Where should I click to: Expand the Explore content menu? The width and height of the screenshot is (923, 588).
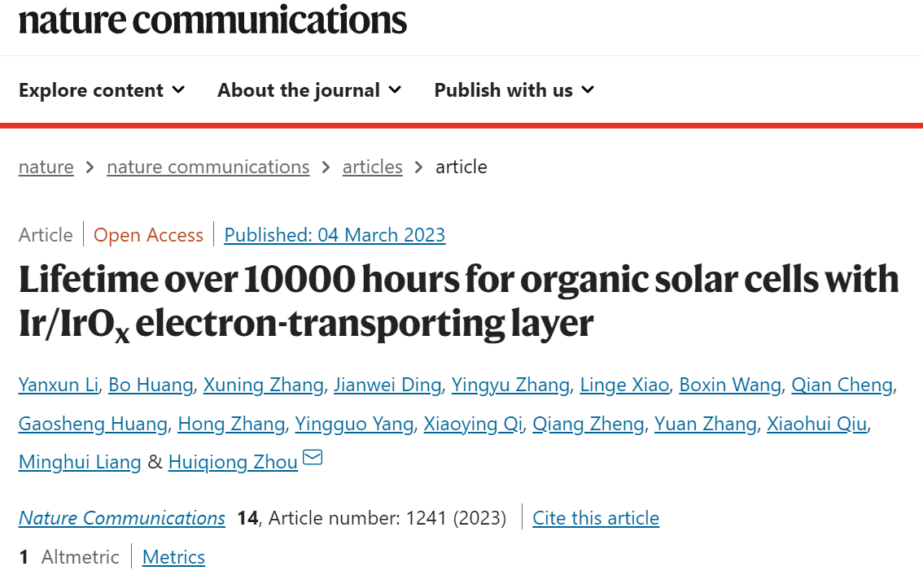click(102, 90)
